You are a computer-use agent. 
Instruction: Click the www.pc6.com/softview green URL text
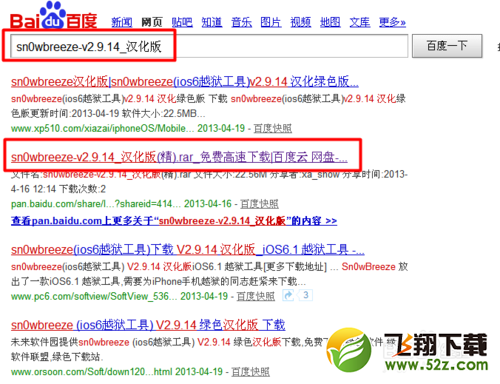point(94,296)
